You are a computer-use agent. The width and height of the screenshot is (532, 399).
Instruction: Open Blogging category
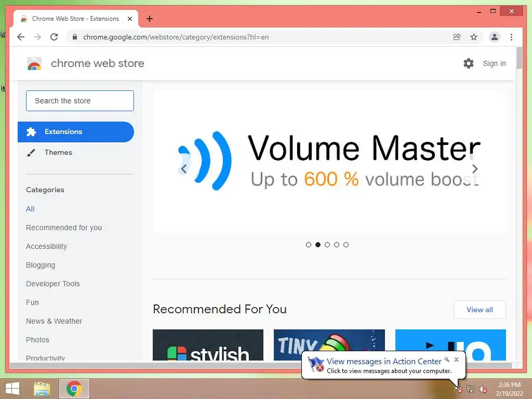coord(41,265)
